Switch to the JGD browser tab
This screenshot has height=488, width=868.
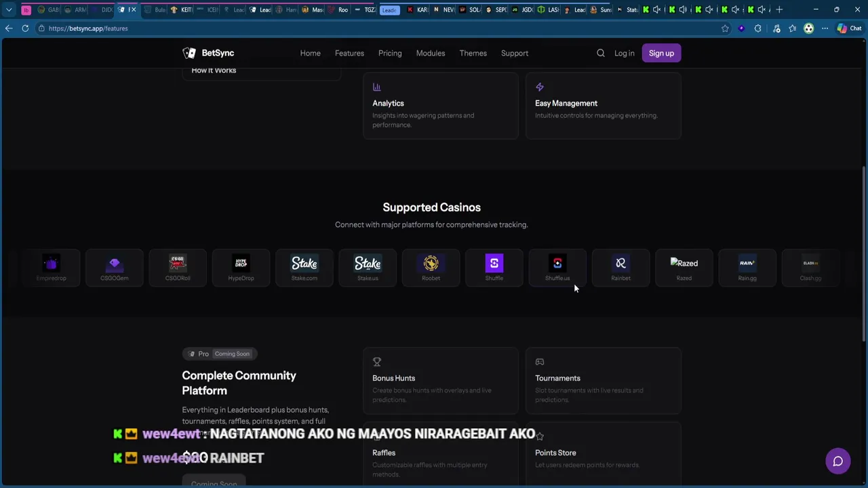(523, 9)
